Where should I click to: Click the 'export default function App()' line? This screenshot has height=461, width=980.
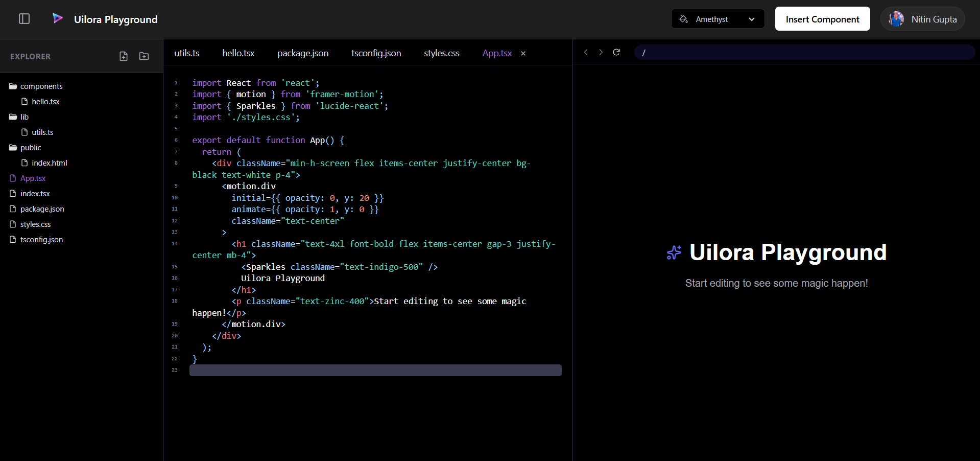(268, 140)
